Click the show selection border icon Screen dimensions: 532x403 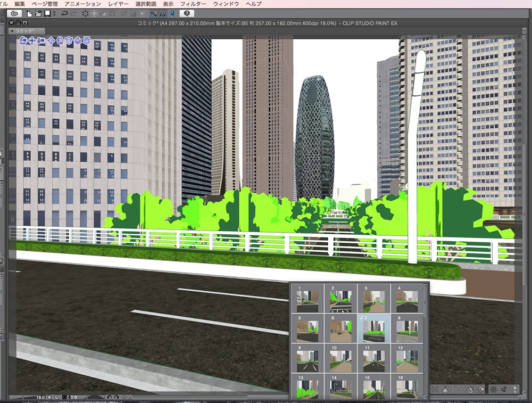coord(142,14)
